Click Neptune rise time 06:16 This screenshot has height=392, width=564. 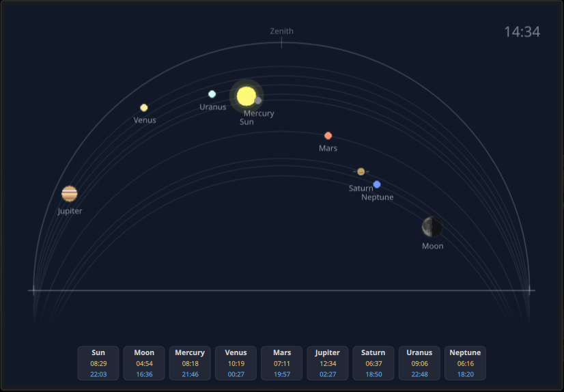pos(466,363)
